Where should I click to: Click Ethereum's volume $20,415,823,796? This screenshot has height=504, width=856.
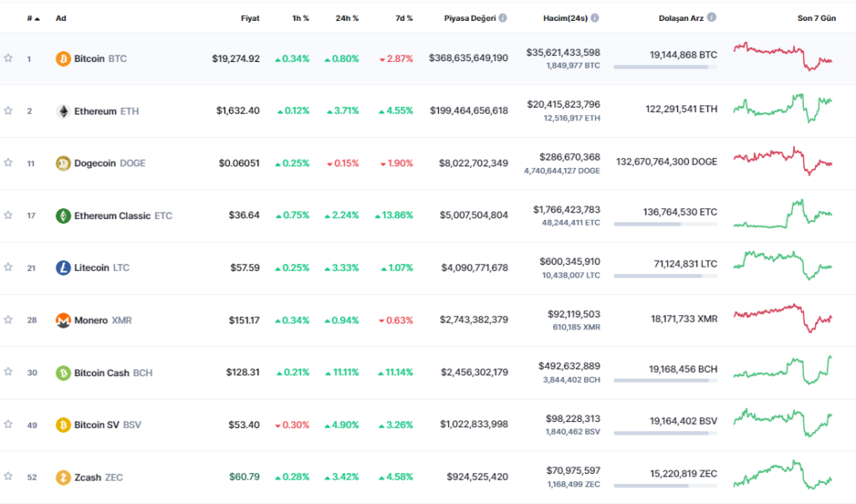[563, 104]
